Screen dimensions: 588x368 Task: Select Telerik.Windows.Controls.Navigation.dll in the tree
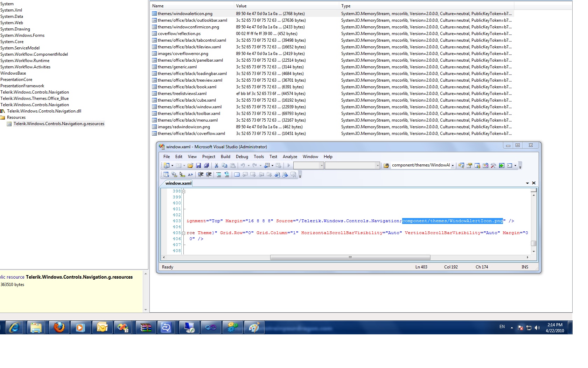click(x=44, y=111)
